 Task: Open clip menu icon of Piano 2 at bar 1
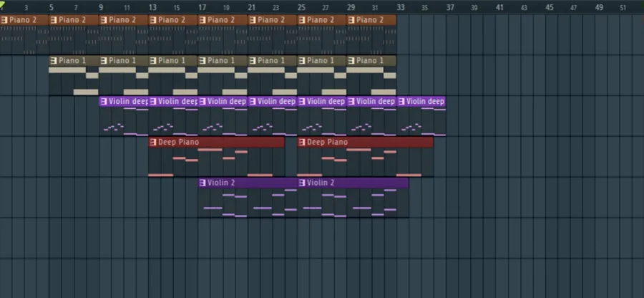pos(4,20)
